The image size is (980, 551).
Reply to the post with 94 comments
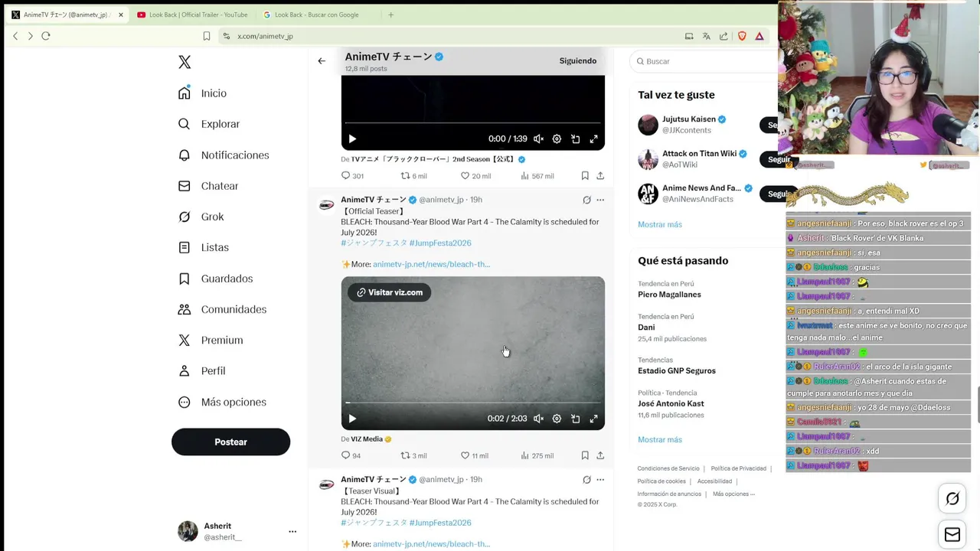(x=351, y=455)
